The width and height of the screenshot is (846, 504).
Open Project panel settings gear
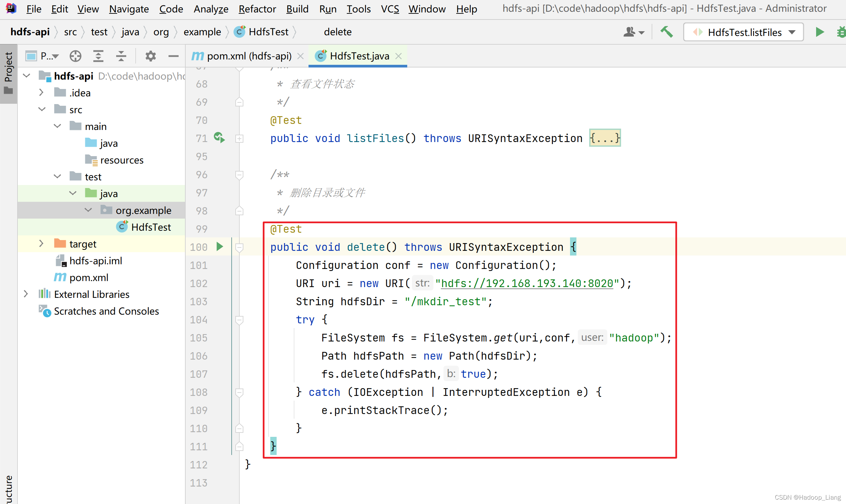pos(150,56)
